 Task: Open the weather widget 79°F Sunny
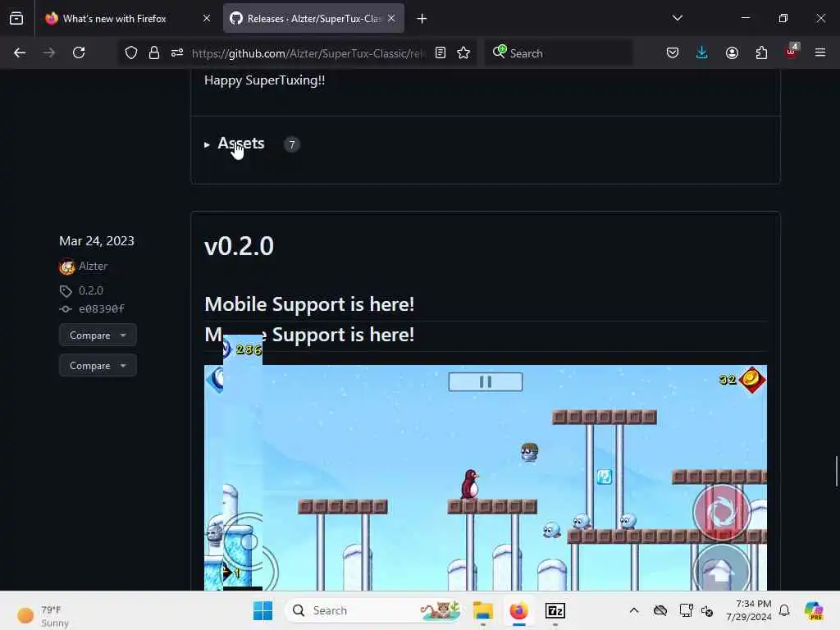pyautogui.click(x=43, y=616)
